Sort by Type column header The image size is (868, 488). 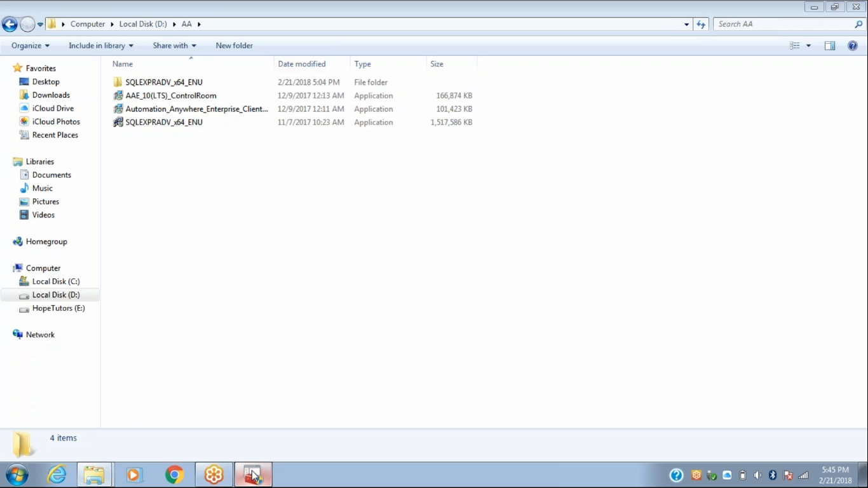click(x=388, y=64)
